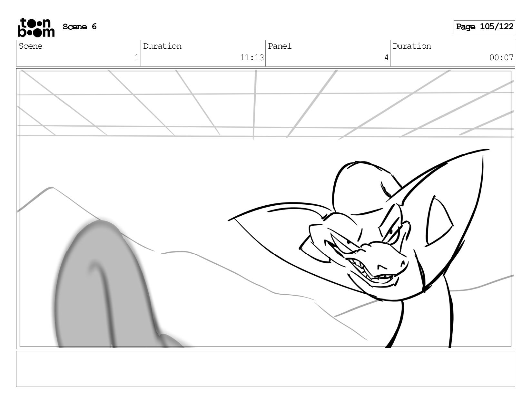Screen dimensions: 532x411
Task: Select the 'Scene' header label
Action: (x=30, y=46)
